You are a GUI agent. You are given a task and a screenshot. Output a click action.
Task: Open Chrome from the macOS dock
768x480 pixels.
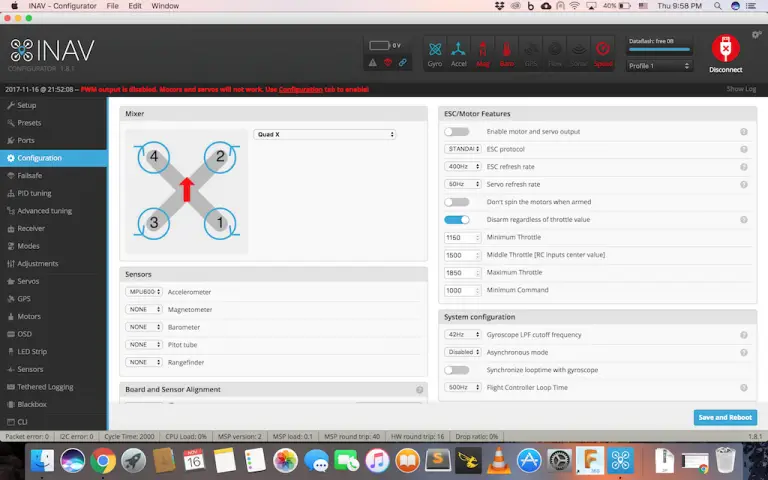pos(102,461)
